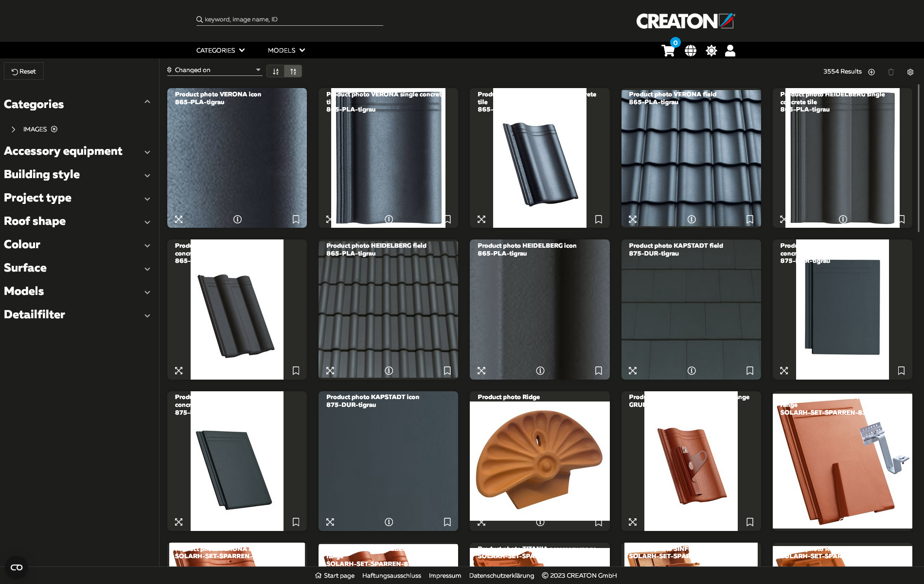Select ascending sort order button
Image resolution: width=924 pixels, height=584 pixels.
coord(276,71)
